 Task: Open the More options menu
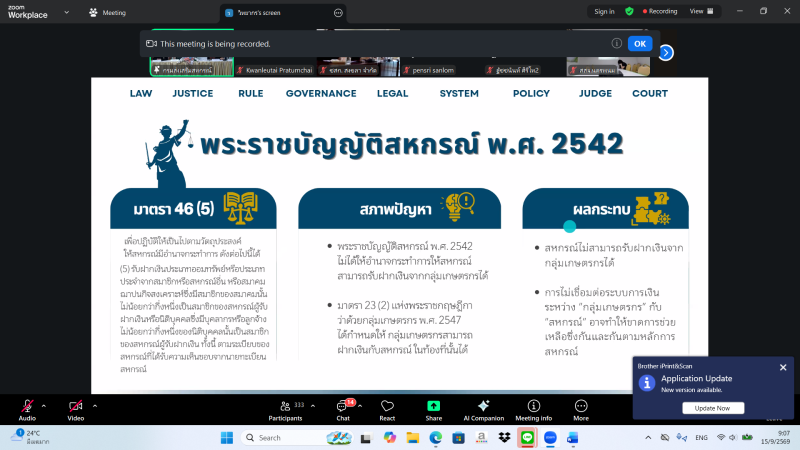581,410
